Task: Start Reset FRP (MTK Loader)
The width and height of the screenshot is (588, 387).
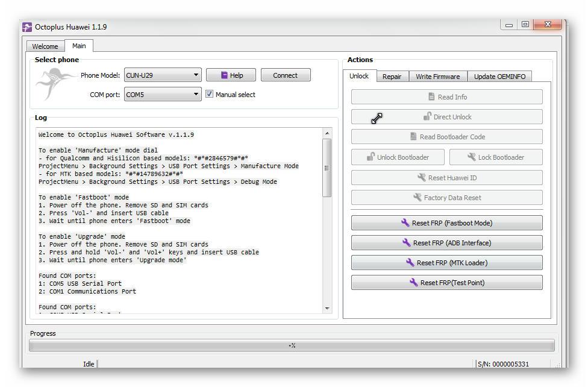Action: coord(446,262)
